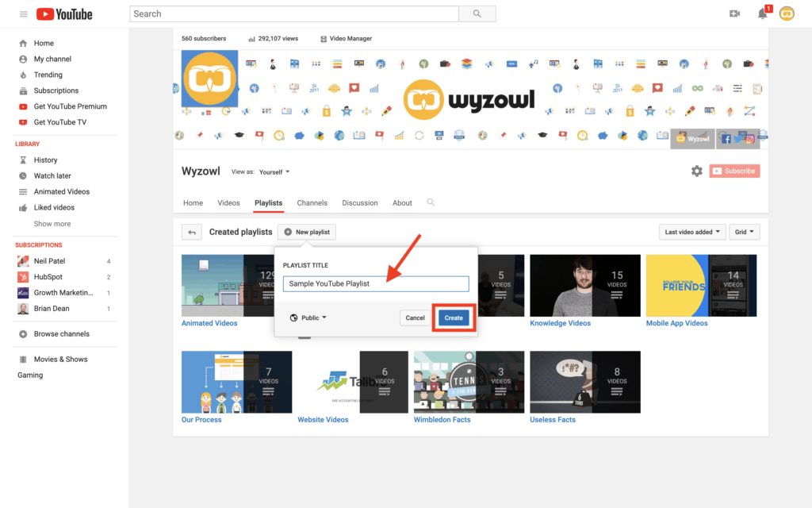This screenshot has width=812, height=508.
Task: Open the hamburger guide menu
Action: pyautogui.click(x=23, y=14)
